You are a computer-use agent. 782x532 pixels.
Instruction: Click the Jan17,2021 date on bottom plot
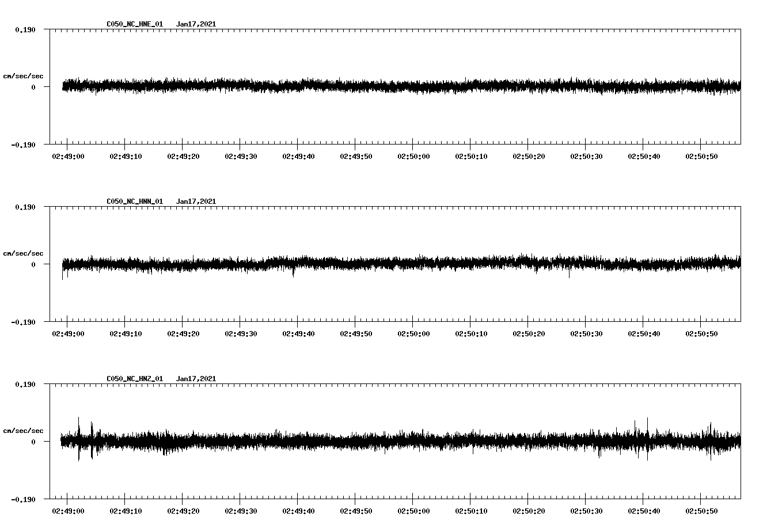[x=196, y=378]
